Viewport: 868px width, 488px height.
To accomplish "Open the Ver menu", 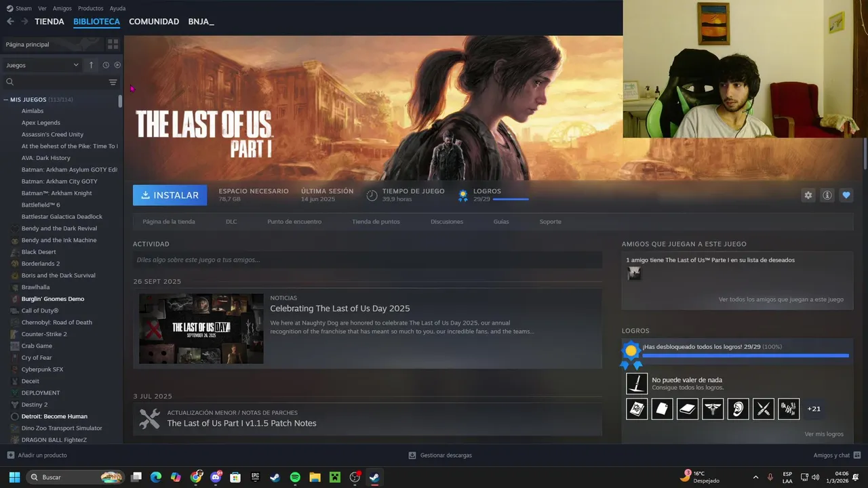I will point(42,8).
